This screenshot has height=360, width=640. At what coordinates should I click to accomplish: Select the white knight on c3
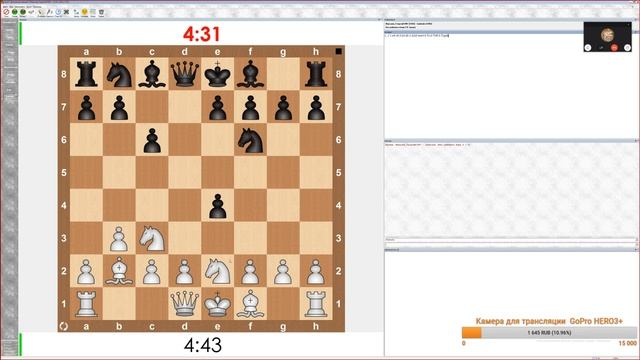tap(152, 238)
